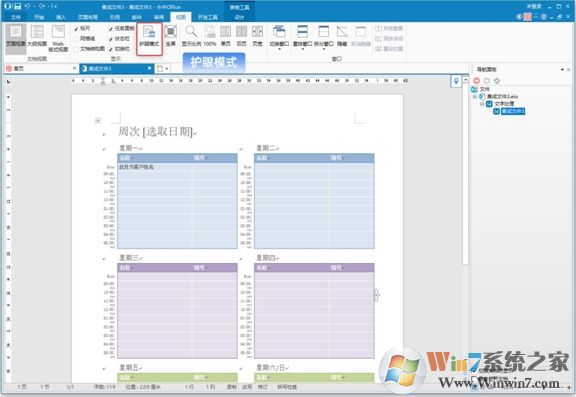
Task: Close the navigation panel
Action: click(x=569, y=69)
